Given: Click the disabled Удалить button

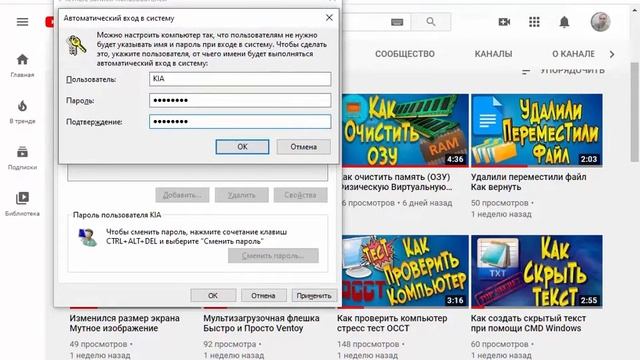Looking at the screenshot, I should tap(242, 195).
